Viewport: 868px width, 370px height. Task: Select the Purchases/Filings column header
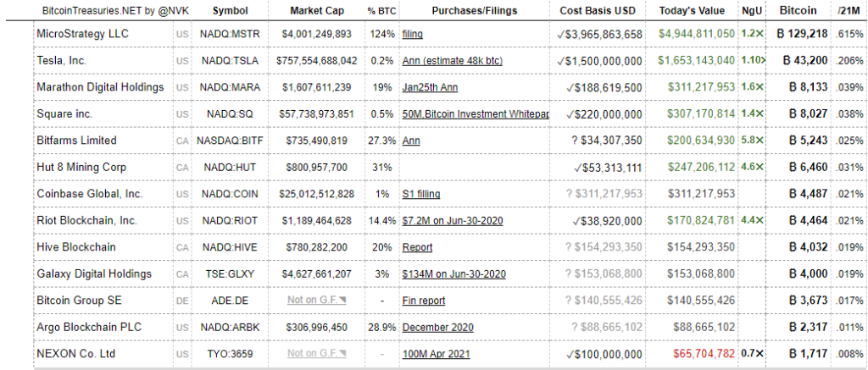[474, 11]
